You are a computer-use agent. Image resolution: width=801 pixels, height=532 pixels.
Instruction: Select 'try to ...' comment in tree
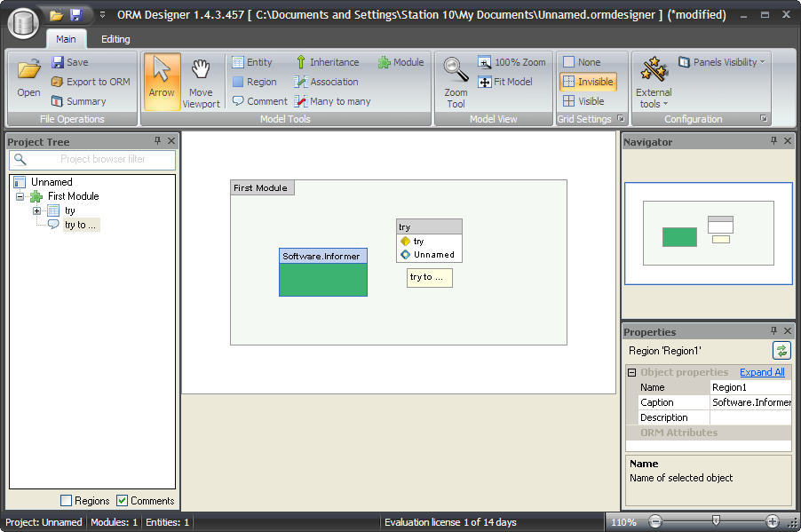80,225
